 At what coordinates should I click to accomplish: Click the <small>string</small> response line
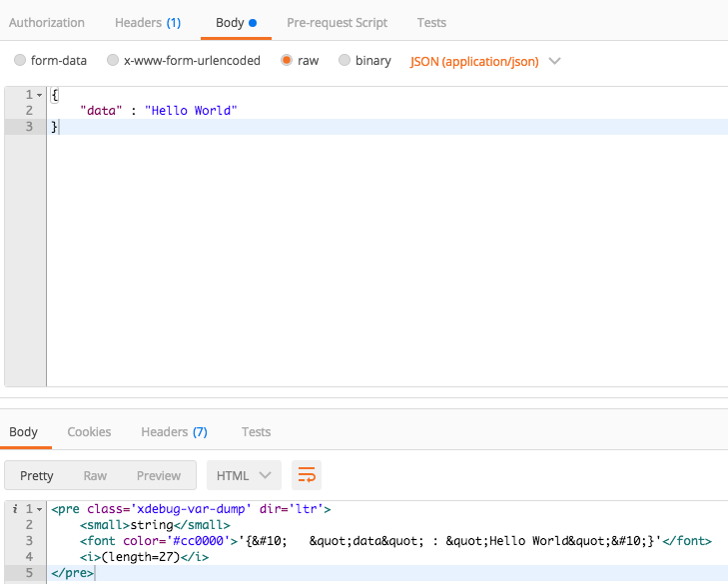[155, 525]
